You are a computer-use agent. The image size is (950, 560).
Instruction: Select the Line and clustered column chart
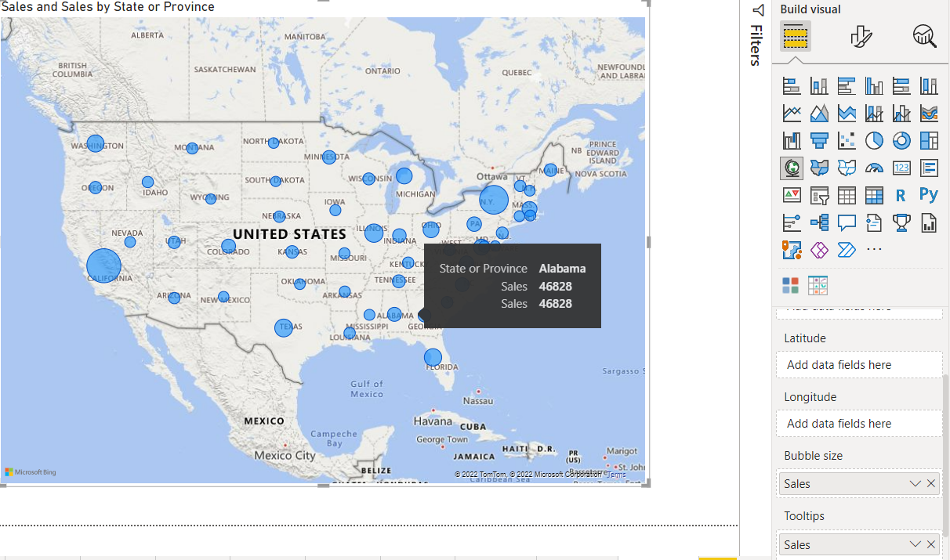pyautogui.click(x=901, y=114)
